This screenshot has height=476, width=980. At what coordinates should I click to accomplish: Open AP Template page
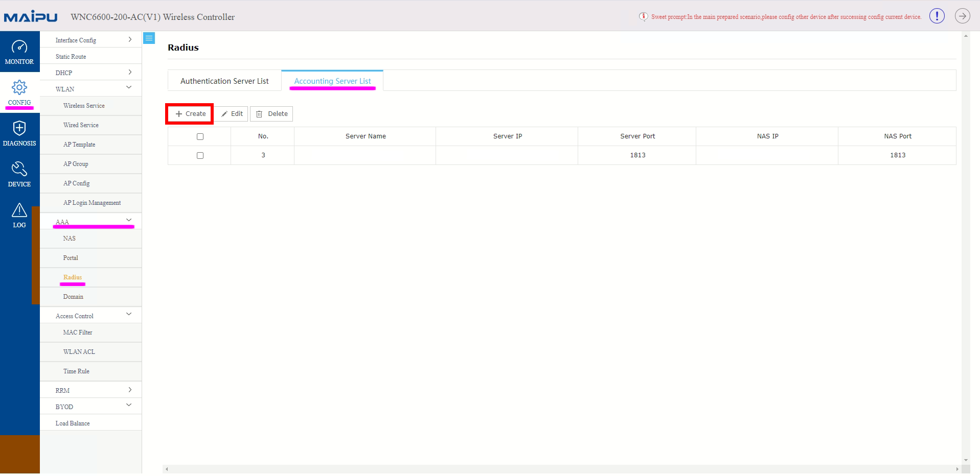(91, 145)
